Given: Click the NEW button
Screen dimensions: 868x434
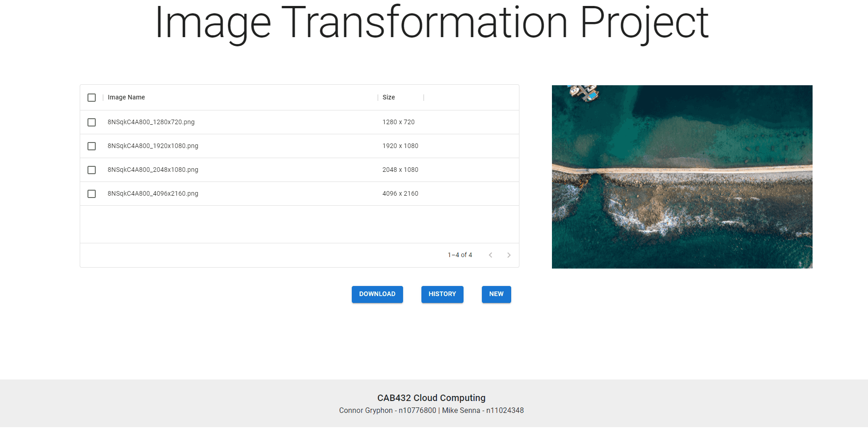Looking at the screenshot, I should click(x=496, y=294).
